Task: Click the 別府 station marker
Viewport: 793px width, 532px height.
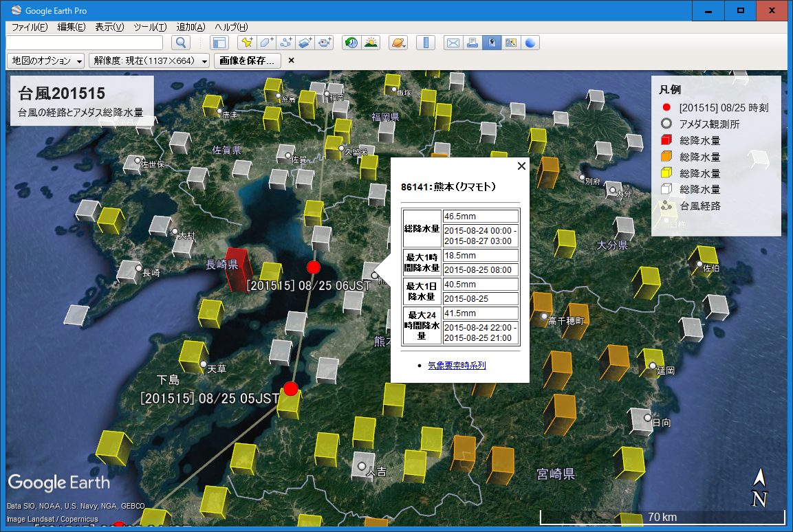Action: (582, 177)
